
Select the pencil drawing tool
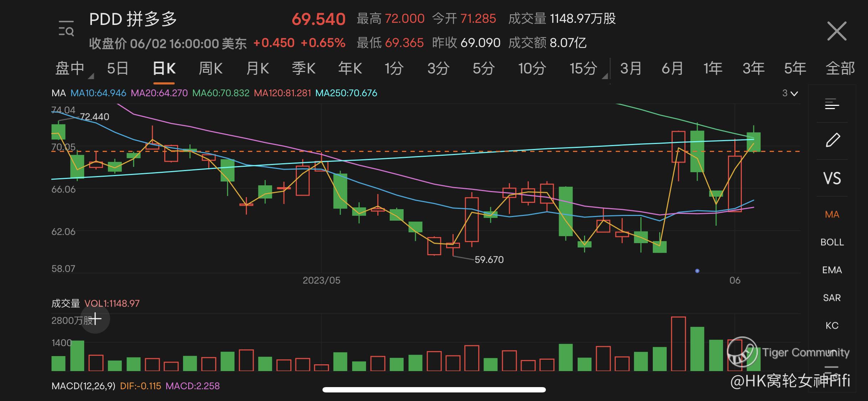(832, 140)
